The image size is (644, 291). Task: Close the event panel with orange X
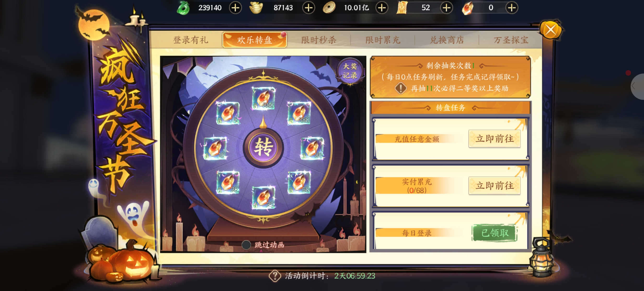tap(550, 30)
